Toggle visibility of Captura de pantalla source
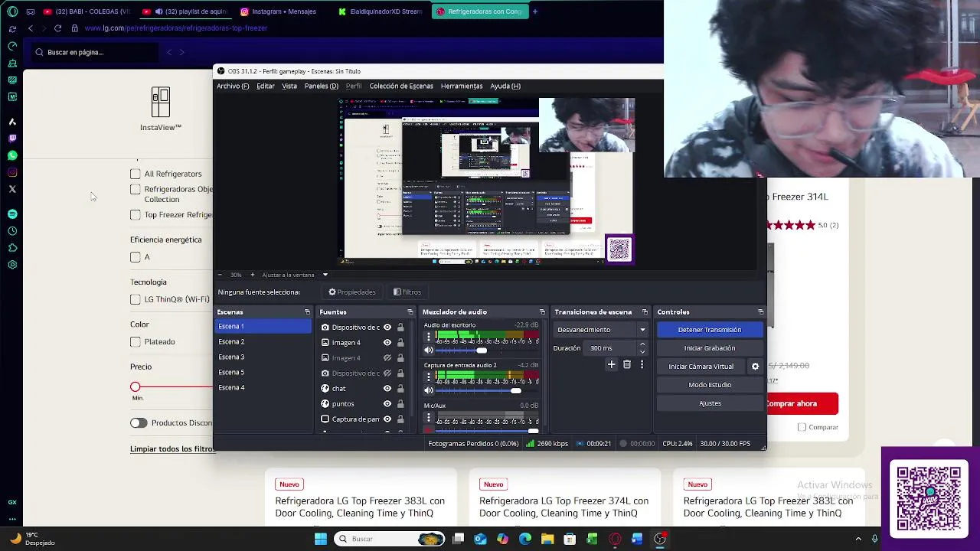This screenshot has height=551, width=980. [387, 419]
